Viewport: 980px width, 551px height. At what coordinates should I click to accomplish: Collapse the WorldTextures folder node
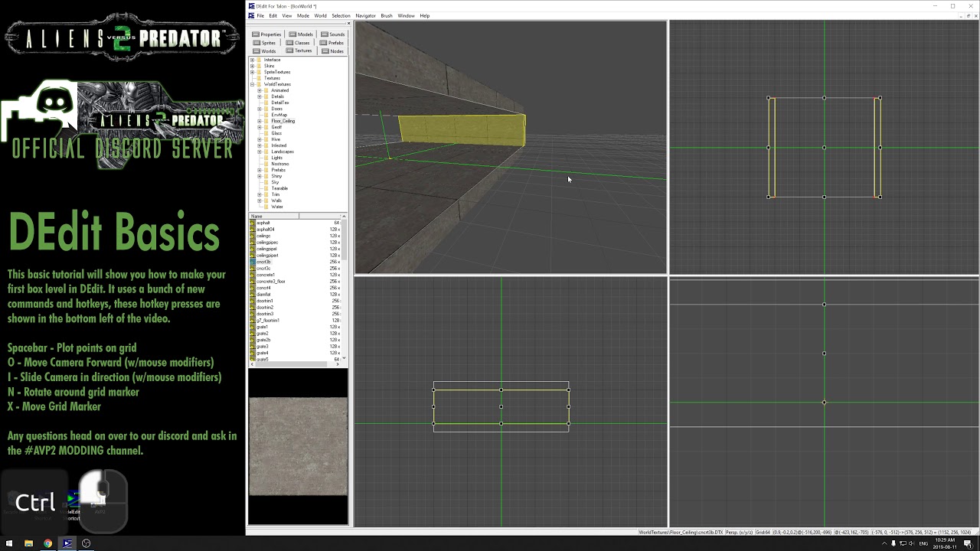click(252, 84)
